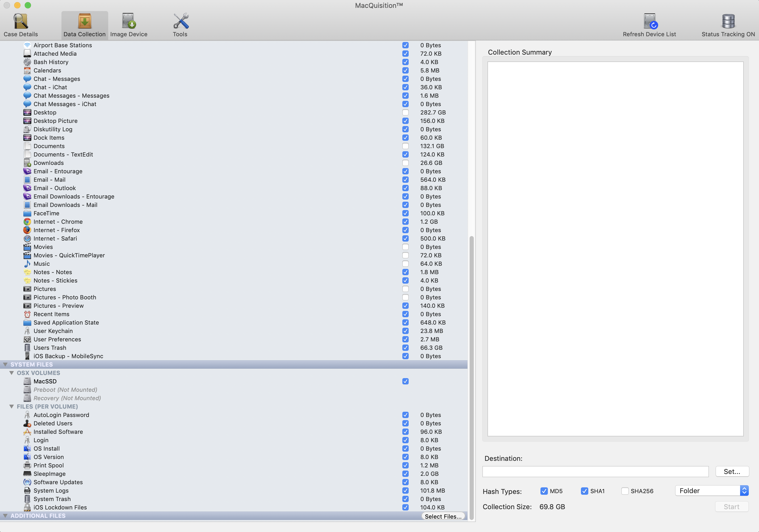Enable the Desktop 282.7 GB checkbox
This screenshot has height=532, width=759.
tap(405, 113)
